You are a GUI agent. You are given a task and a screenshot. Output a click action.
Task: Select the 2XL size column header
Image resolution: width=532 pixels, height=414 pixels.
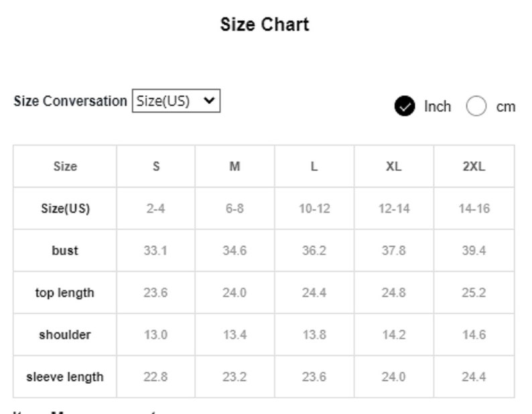[474, 166]
